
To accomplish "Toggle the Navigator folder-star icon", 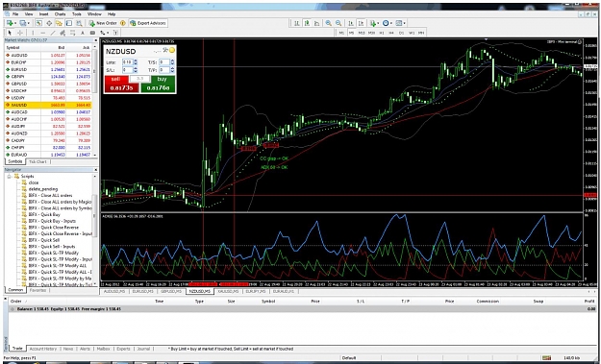I will pos(59,23).
